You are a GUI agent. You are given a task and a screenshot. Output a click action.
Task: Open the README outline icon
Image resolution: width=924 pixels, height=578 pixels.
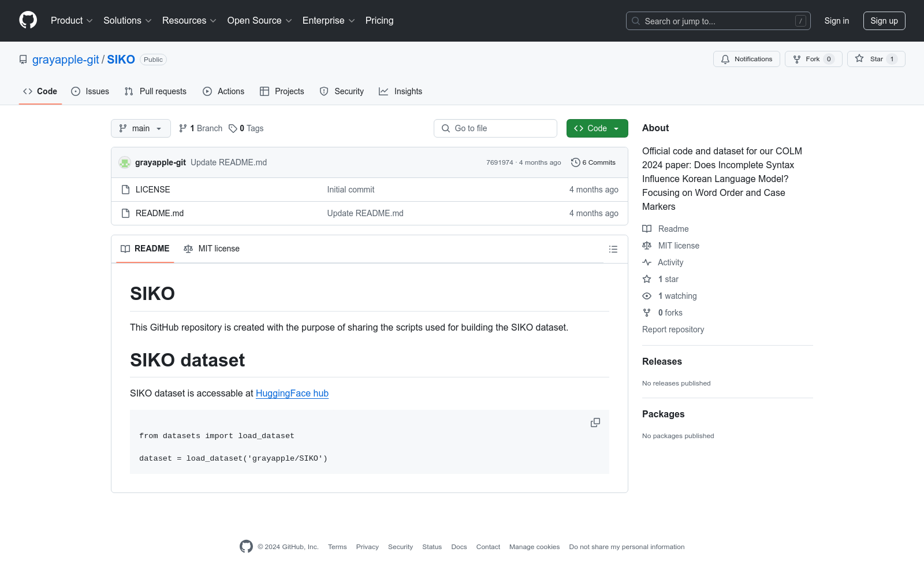613,249
